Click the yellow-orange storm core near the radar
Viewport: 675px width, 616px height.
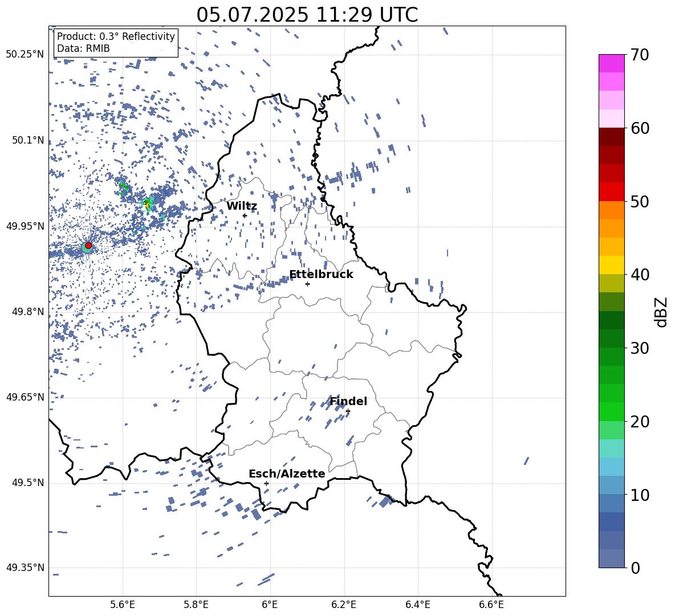click(x=149, y=206)
